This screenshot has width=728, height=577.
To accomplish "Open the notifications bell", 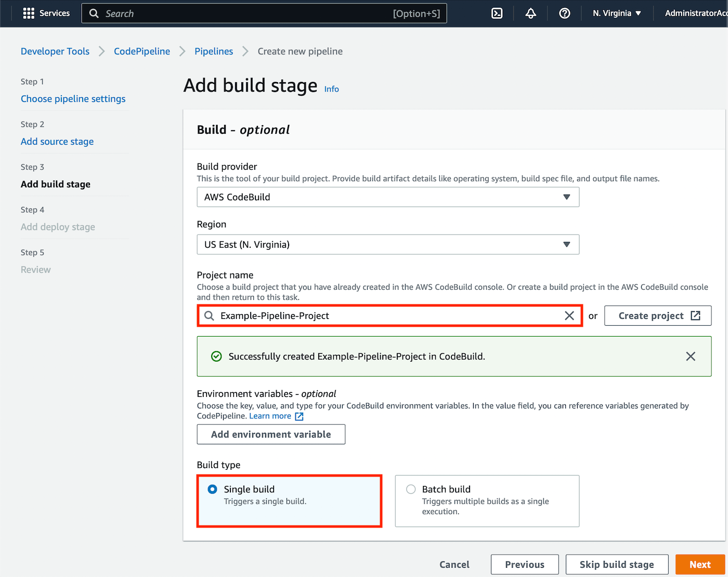I will tap(530, 14).
